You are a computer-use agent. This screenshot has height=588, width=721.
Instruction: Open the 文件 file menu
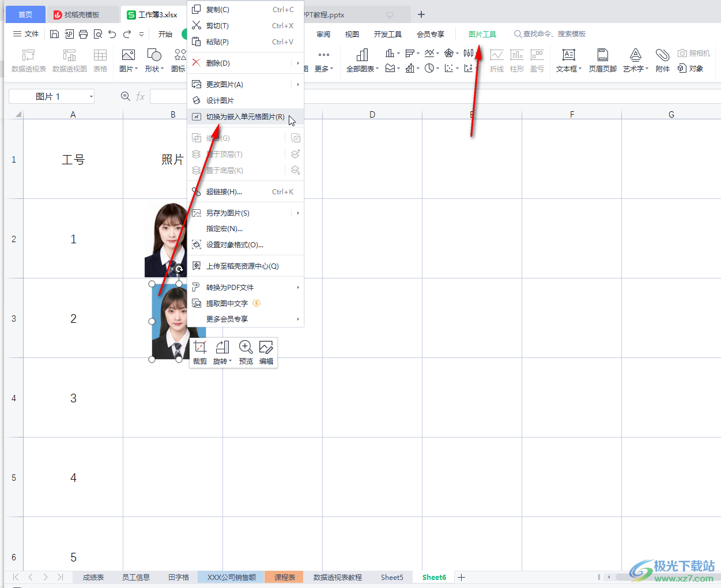[26, 34]
